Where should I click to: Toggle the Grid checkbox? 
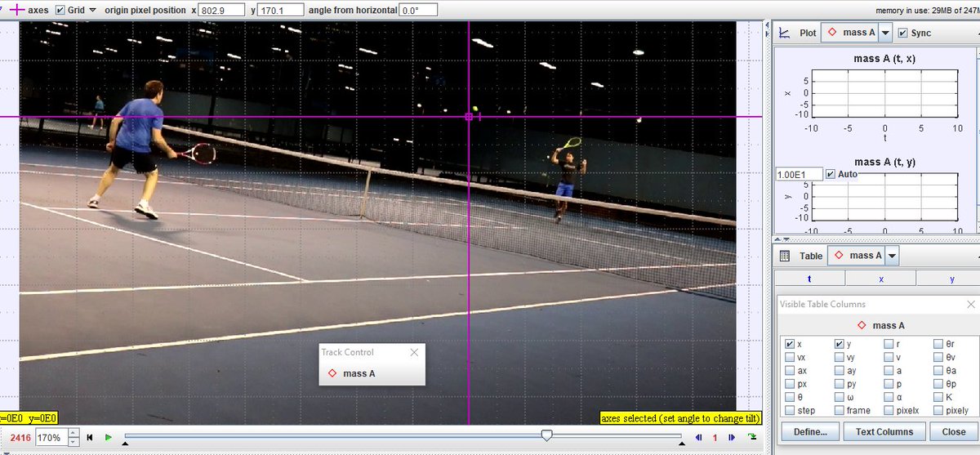click(60, 10)
